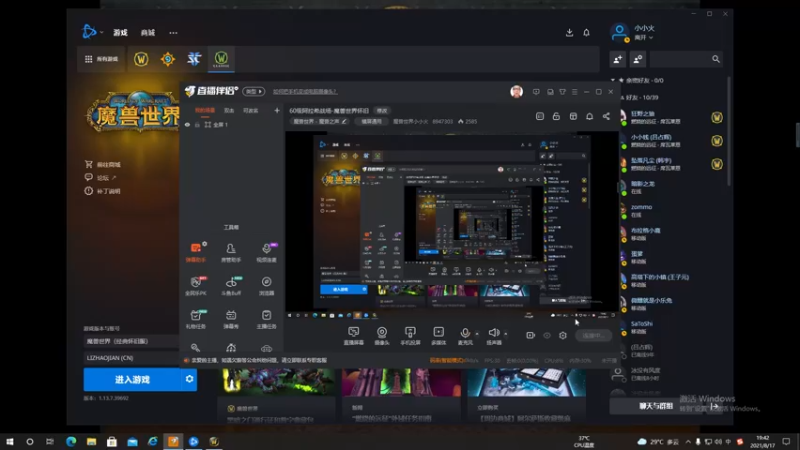The width and height of the screenshot is (800, 450).
Task: Open LIZHAOJIAN (CN) account dropdown
Action: coord(132,358)
